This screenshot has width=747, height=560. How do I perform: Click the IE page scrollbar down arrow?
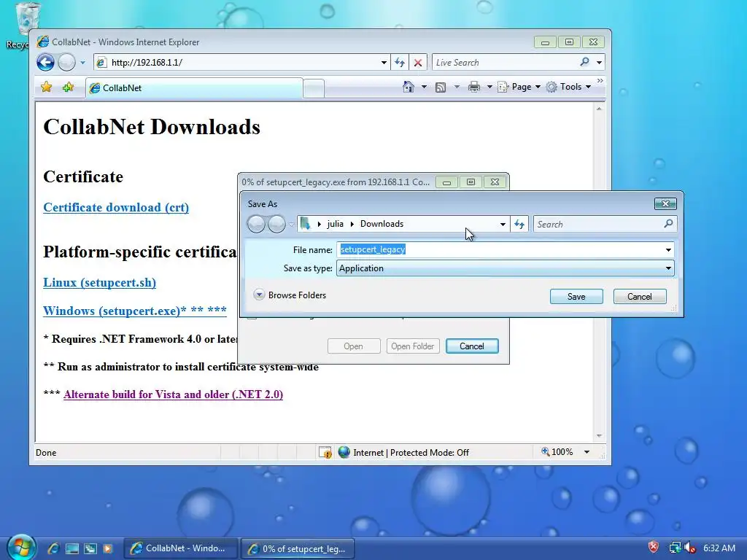[x=599, y=436]
